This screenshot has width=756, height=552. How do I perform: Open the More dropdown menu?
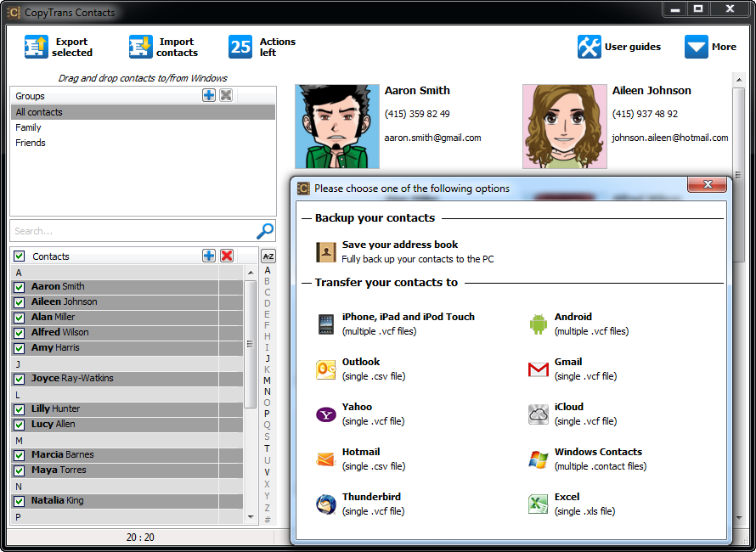(x=710, y=47)
